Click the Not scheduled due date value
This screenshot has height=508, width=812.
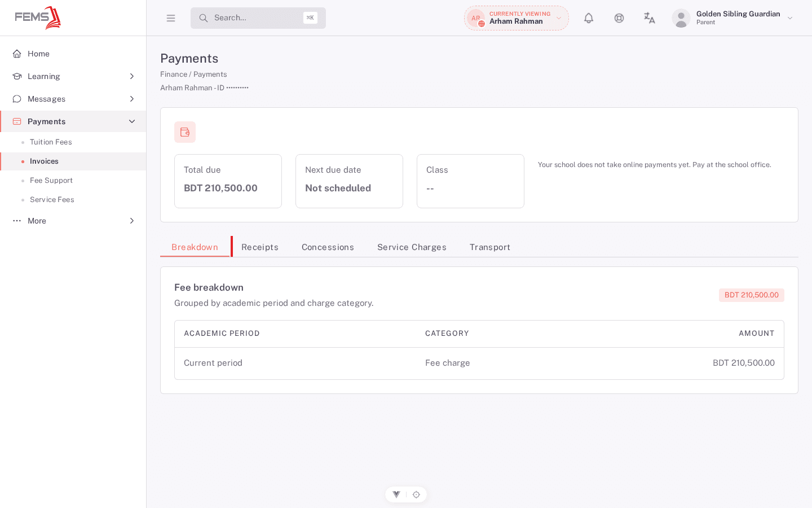click(338, 188)
